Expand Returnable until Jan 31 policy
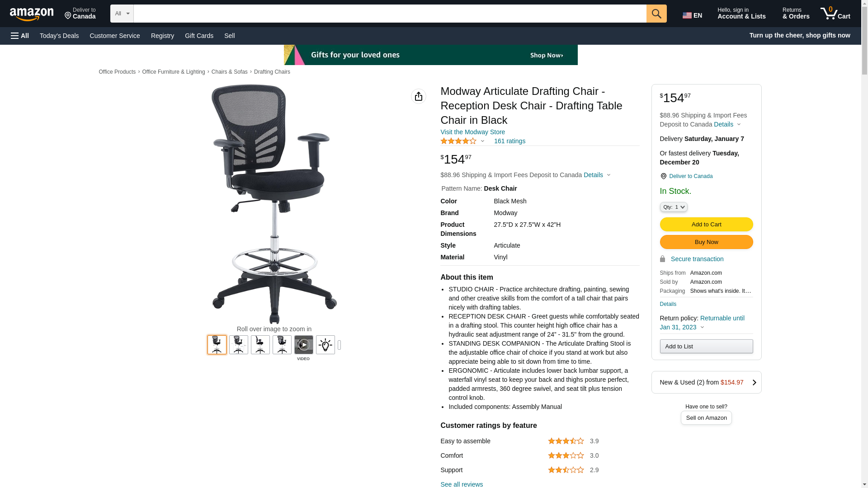This screenshot has height=488, width=868. point(702,323)
